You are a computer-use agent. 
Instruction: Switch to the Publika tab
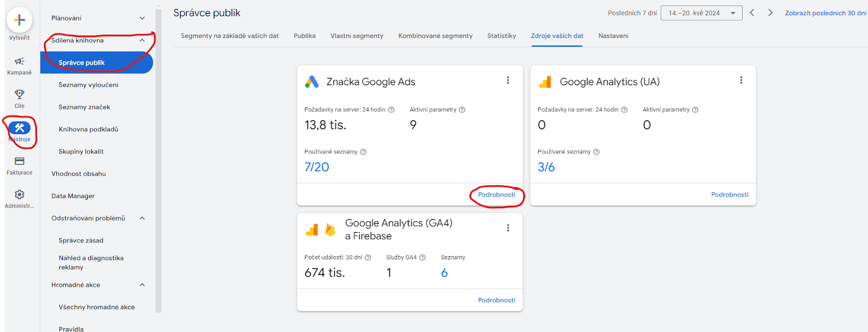click(304, 36)
